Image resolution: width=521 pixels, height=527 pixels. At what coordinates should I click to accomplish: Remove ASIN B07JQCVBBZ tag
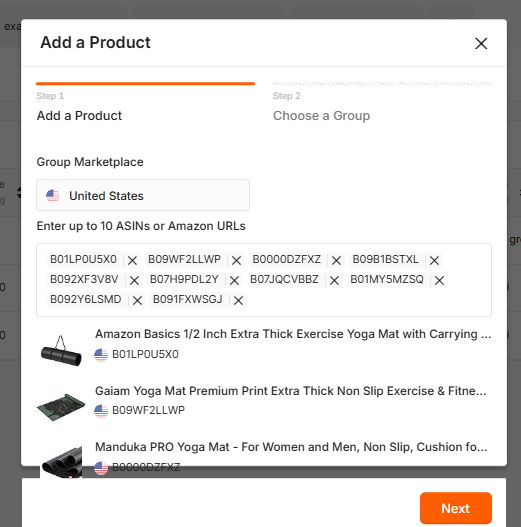tap(334, 280)
